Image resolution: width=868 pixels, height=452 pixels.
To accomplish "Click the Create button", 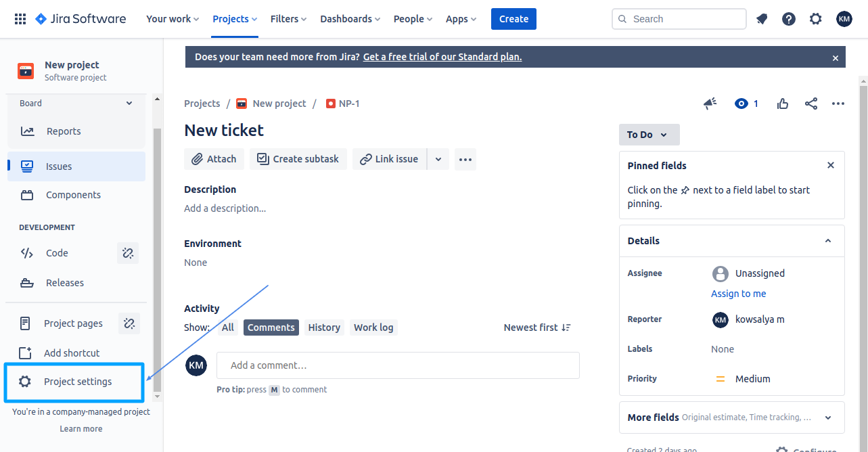I will [513, 19].
